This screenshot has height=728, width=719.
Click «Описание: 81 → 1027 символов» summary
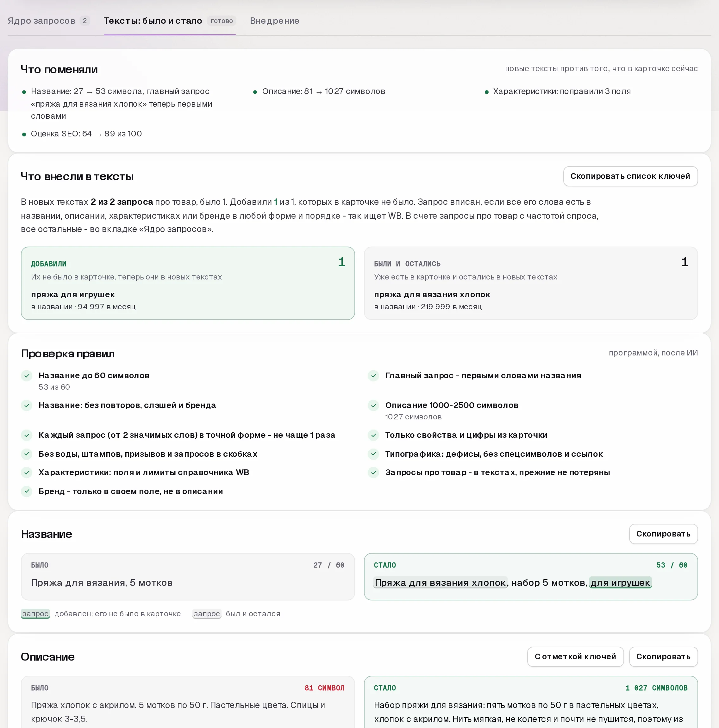323,91
